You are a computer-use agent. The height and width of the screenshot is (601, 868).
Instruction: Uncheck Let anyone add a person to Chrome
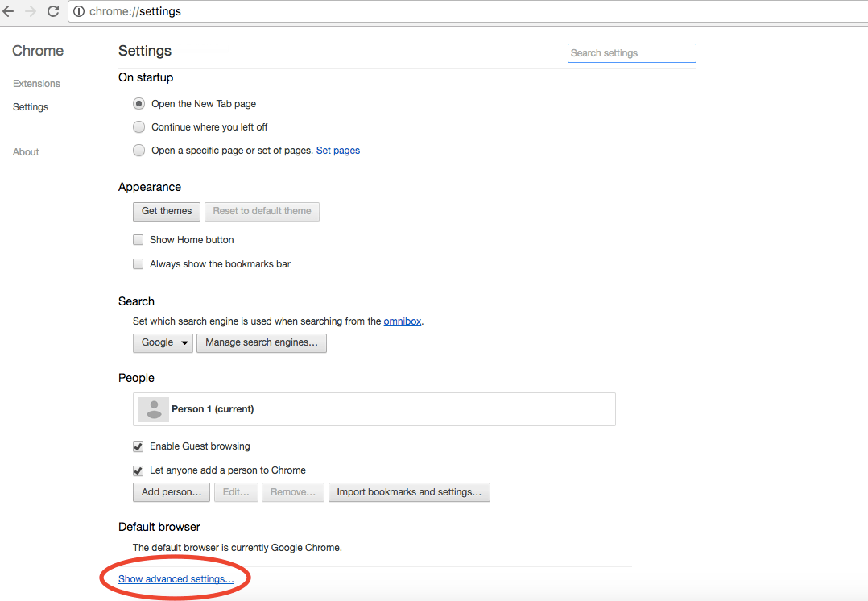(138, 470)
